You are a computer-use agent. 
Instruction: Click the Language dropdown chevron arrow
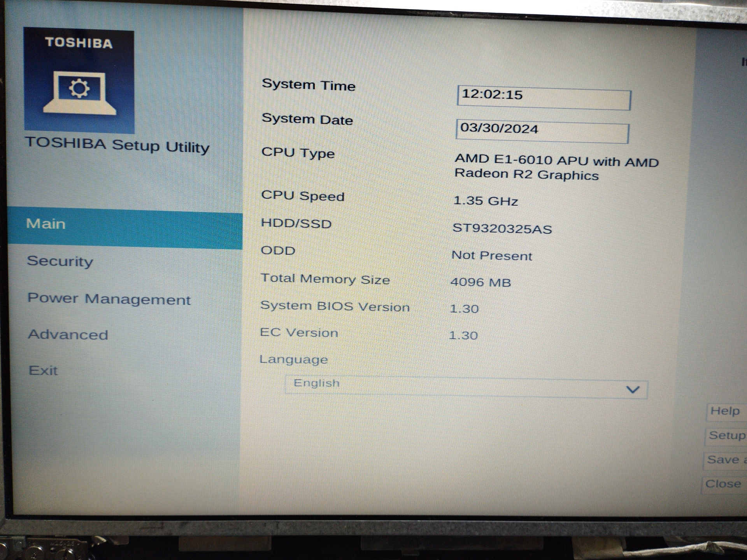coord(633,390)
